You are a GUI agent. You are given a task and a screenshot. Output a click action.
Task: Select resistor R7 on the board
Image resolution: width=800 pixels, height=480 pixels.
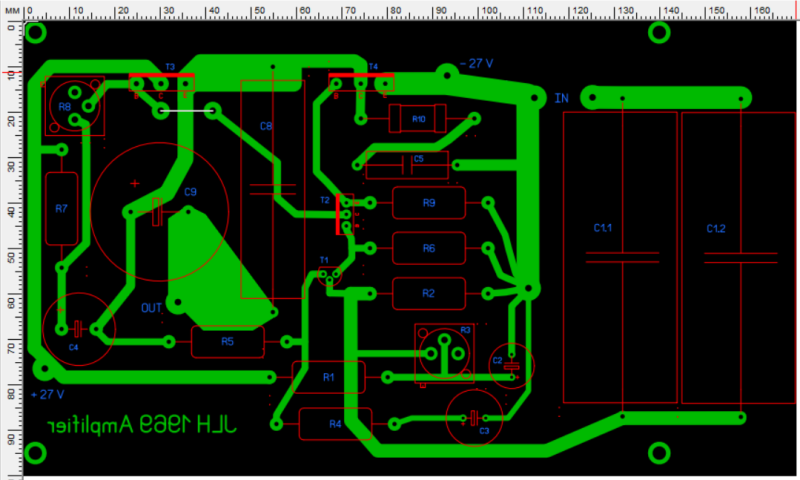pos(62,209)
